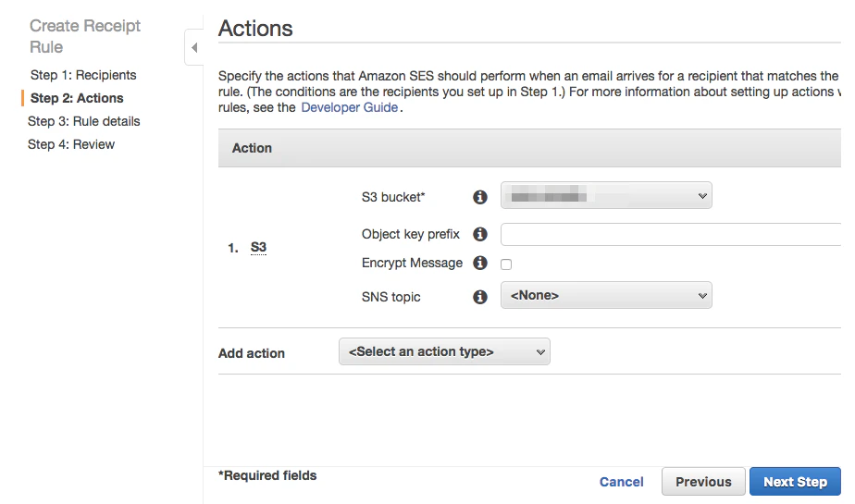Go to Step 1: Recipients
This screenshot has width=855, height=504.
(x=83, y=75)
